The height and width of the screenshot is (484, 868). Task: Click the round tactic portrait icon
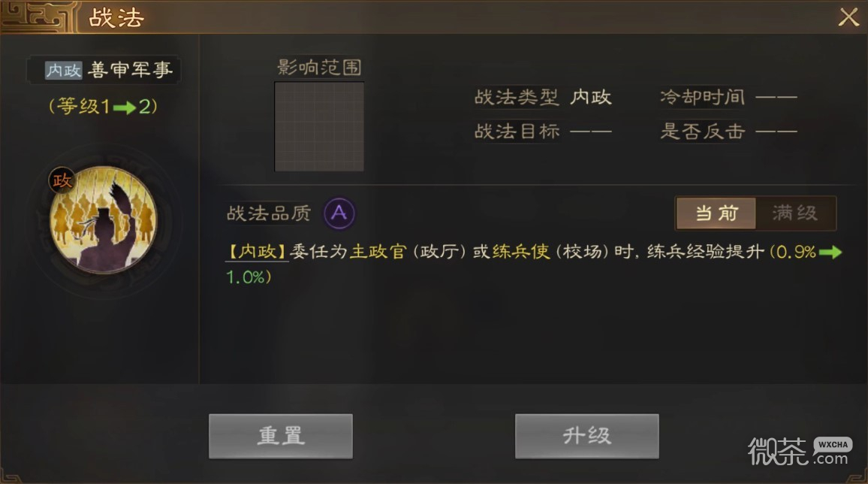(104, 220)
